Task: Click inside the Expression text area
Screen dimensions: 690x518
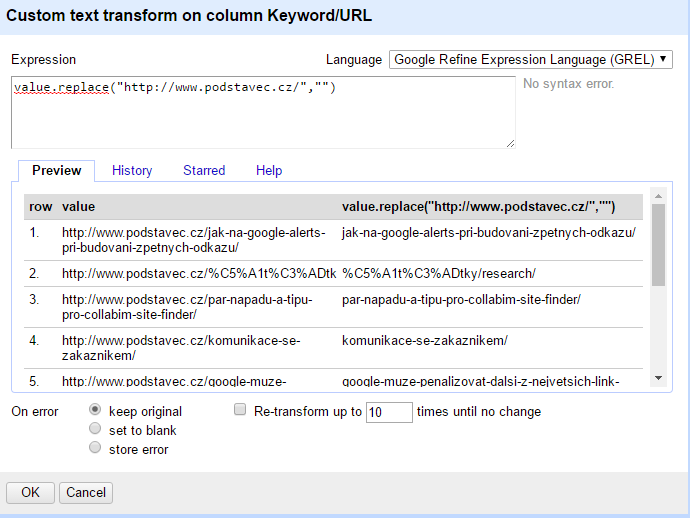Action: coord(263,112)
